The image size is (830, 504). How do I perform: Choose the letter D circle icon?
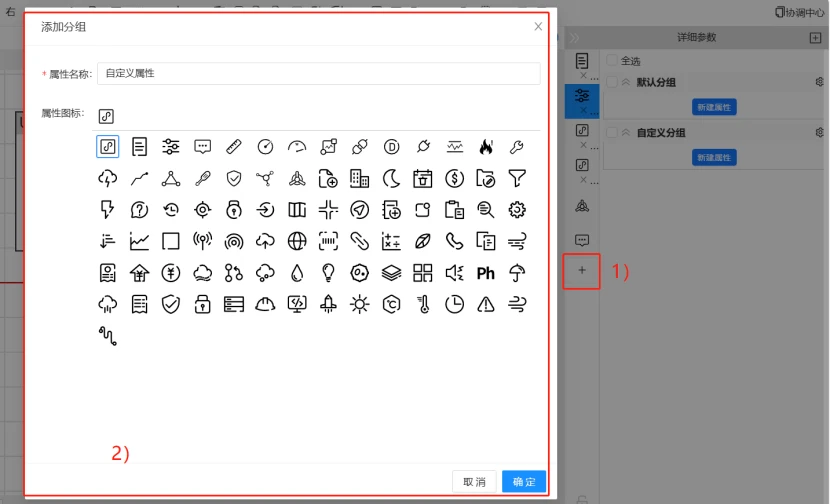click(391, 147)
